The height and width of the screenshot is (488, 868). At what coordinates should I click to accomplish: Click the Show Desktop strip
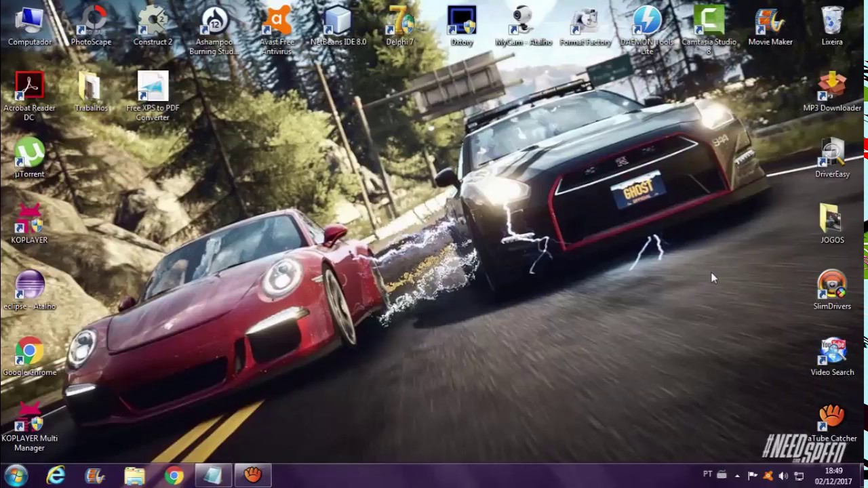(x=863, y=476)
